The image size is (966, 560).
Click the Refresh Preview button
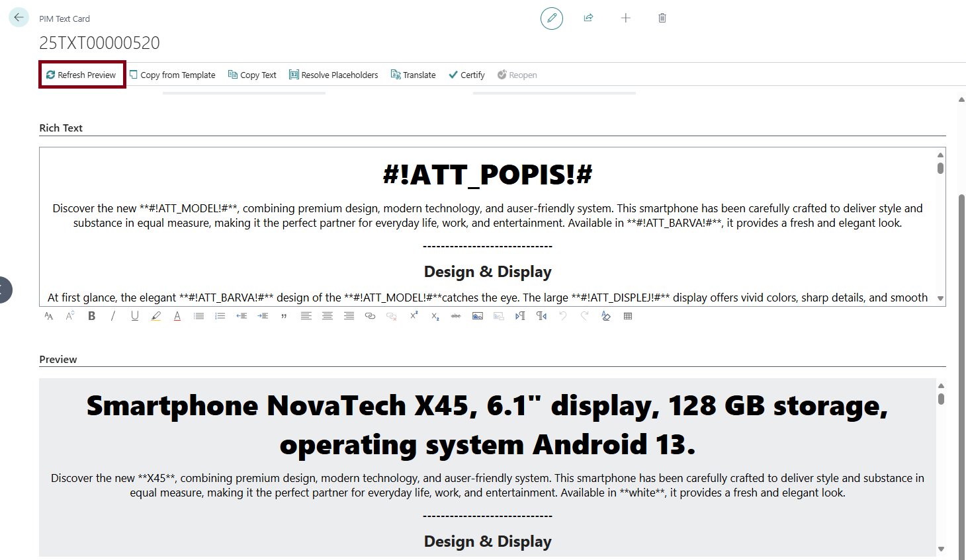[81, 74]
